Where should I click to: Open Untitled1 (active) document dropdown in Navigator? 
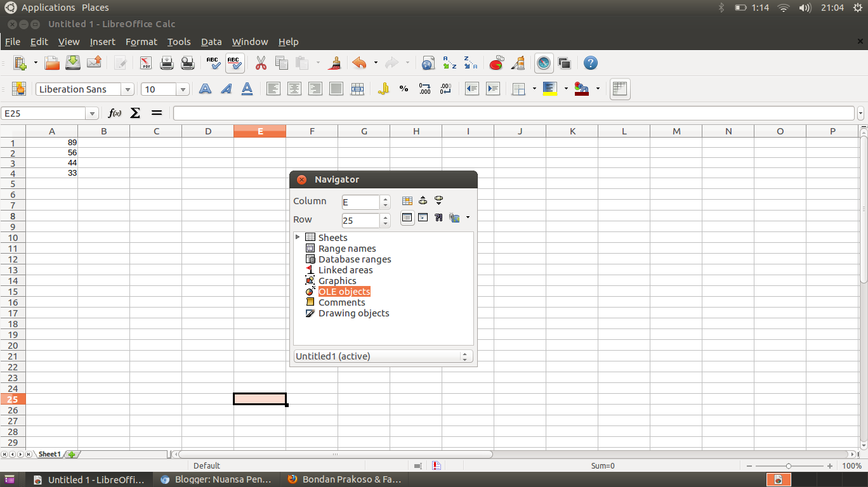[x=383, y=356]
